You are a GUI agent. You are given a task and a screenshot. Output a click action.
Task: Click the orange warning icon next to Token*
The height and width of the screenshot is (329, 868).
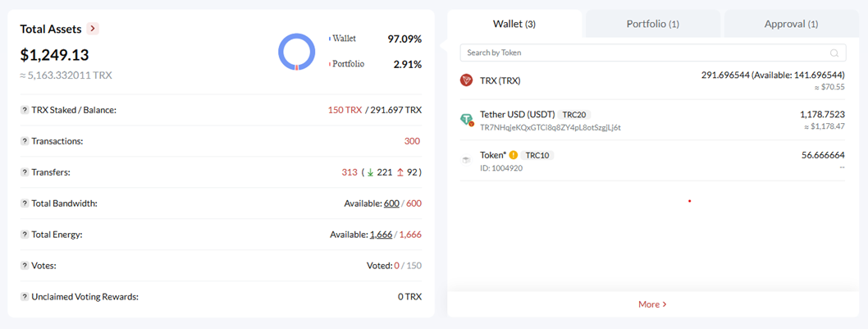coord(513,155)
